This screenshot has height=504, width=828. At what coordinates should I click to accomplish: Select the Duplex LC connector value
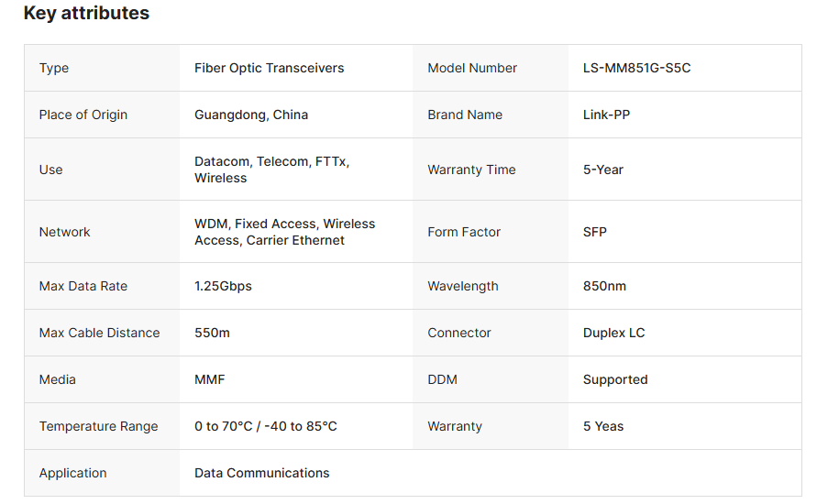pyautogui.click(x=613, y=333)
